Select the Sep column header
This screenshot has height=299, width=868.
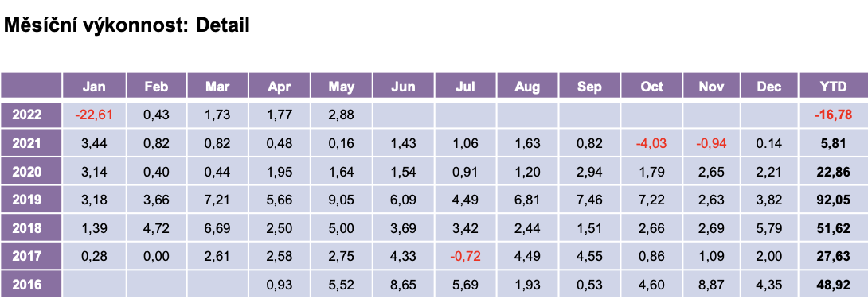point(589,86)
